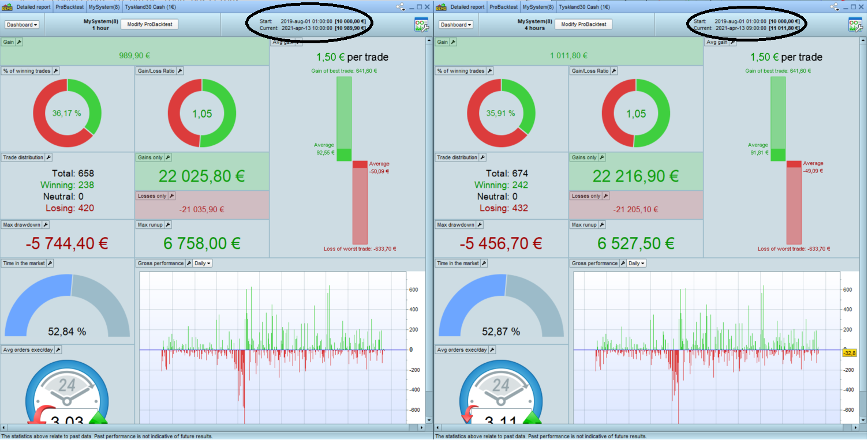The height and width of the screenshot is (440, 868).
Task: Click gains only amount 22 216,90 €
Action: coord(636,176)
